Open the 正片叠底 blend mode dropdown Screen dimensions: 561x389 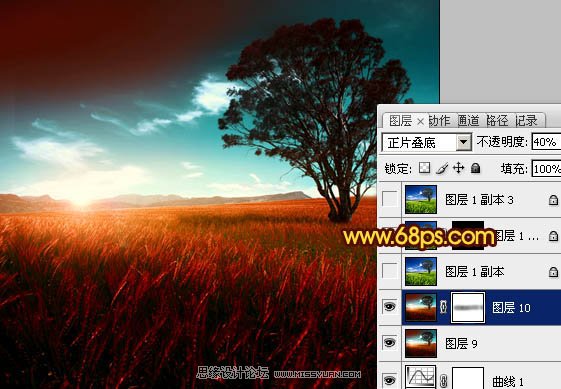(427, 142)
